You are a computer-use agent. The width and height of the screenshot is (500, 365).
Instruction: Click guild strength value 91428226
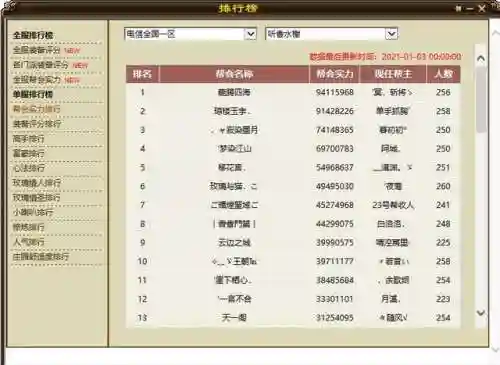point(335,111)
